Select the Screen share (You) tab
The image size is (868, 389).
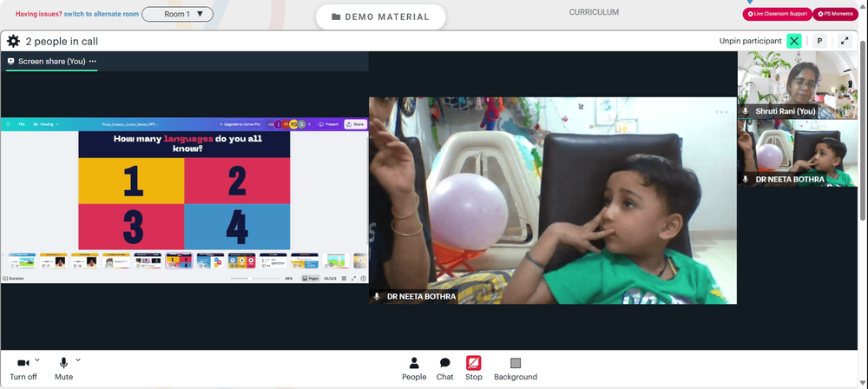51,62
